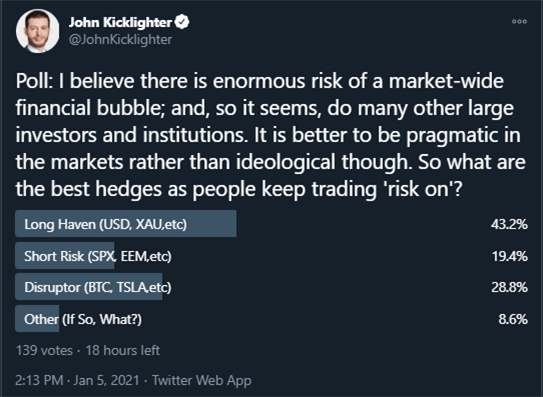This screenshot has height=397, width=543.
Task: Click the 28.8% poll result value
Action: coord(509,287)
